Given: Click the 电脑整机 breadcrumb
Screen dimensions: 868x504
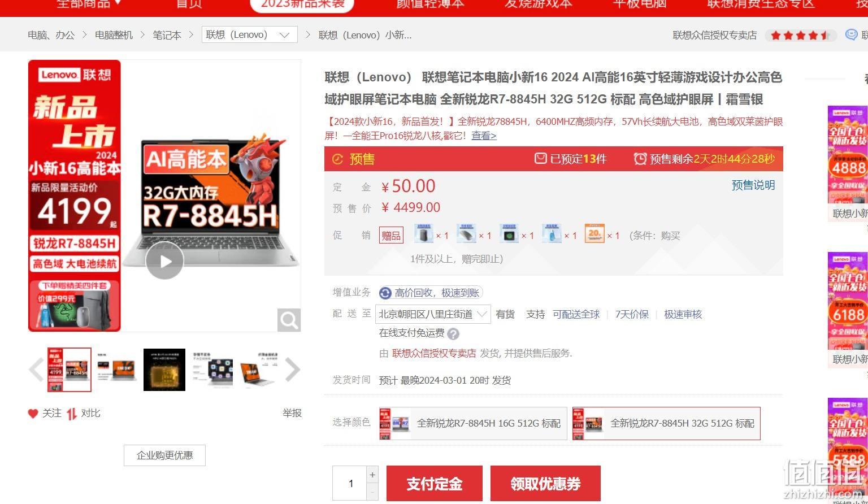Looking at the screenshot, I should pos(114,35).
